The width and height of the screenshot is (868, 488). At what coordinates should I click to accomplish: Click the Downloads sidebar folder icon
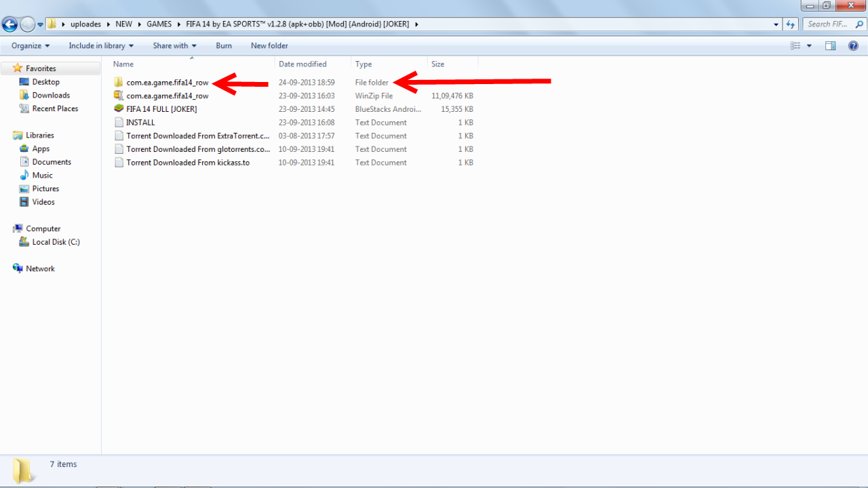click(24, 96)
